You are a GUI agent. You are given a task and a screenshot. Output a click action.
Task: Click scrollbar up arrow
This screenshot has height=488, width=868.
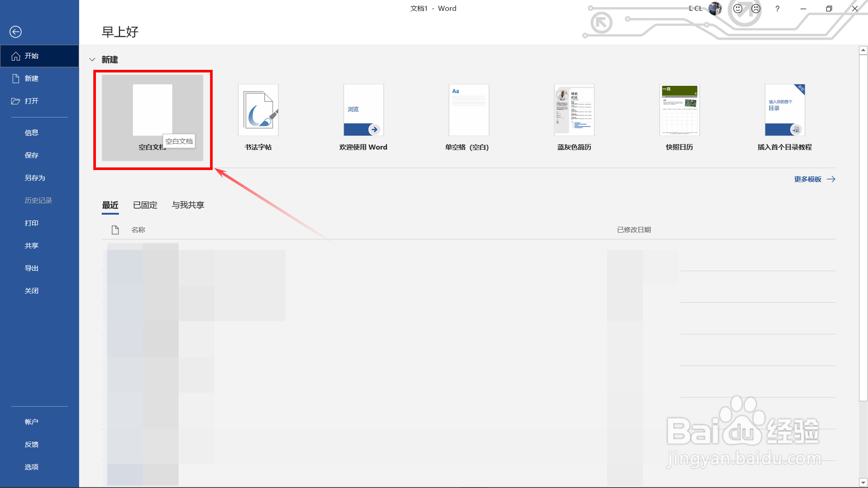coord(863,50)
